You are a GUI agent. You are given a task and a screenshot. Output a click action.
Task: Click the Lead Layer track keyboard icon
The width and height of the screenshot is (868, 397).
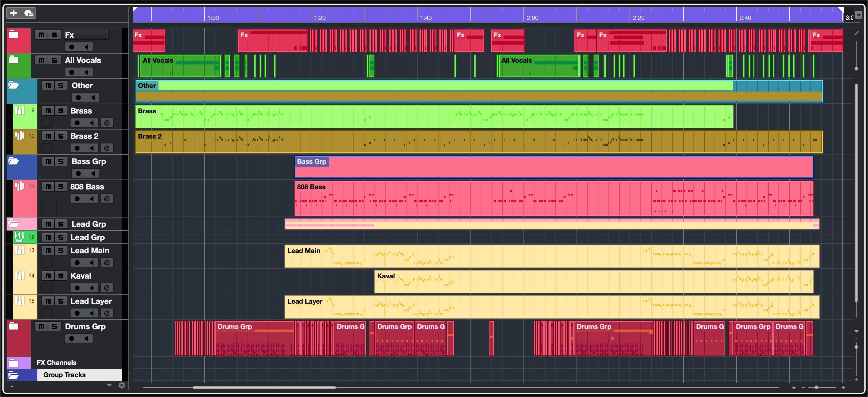pos(20,301)
